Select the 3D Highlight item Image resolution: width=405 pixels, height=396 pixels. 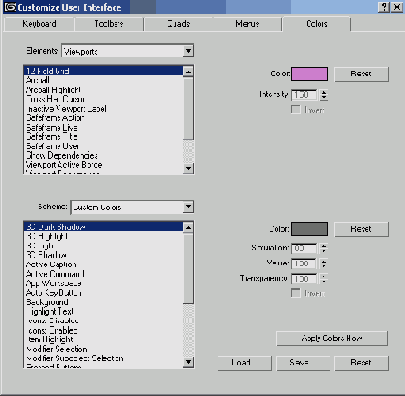(104, 236)
